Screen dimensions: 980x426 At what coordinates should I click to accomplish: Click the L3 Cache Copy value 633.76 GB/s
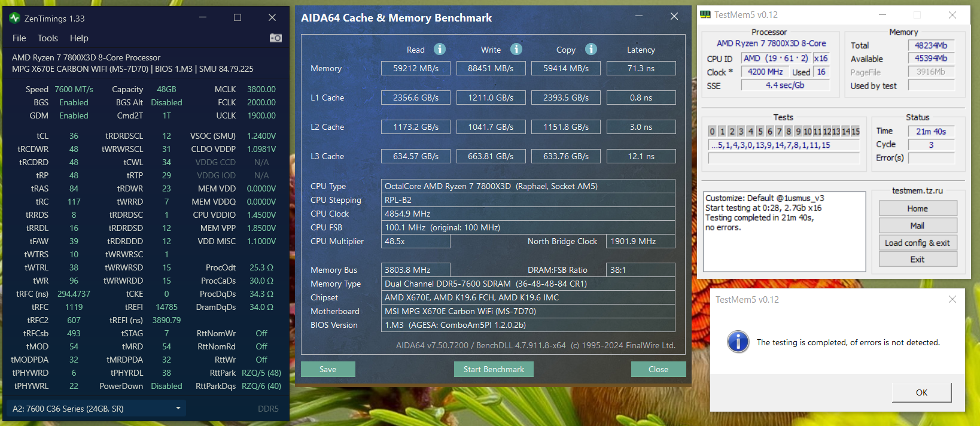pyautogui.click(x=566, y=156)
